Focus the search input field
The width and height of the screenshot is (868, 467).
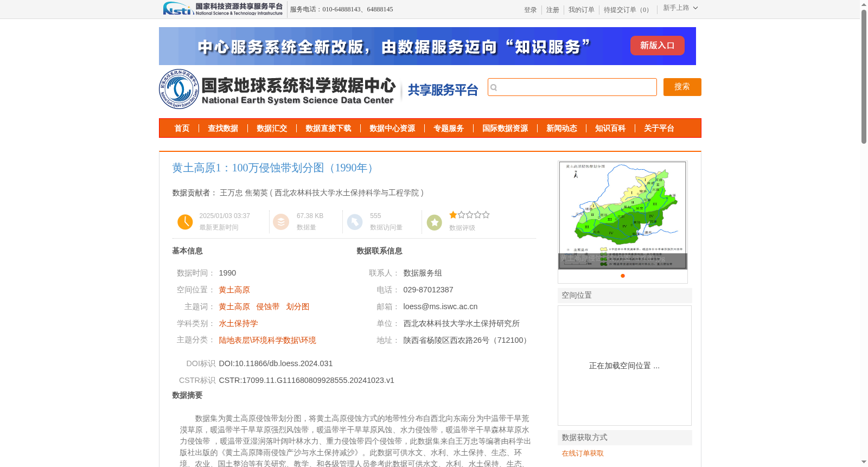tap(572, 87)
